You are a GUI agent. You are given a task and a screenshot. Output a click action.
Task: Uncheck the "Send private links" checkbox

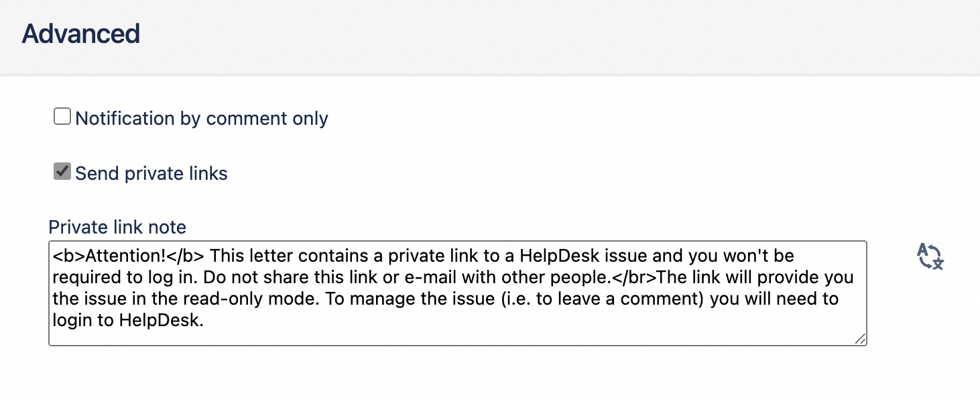62,172
